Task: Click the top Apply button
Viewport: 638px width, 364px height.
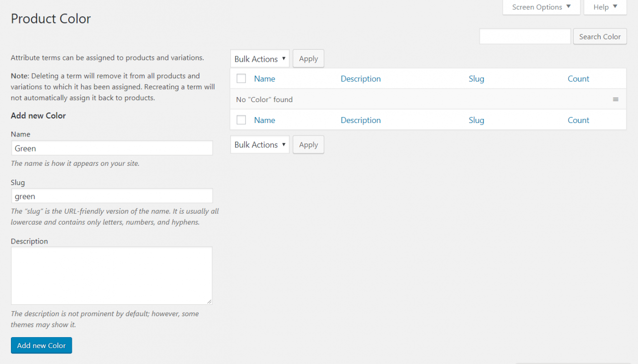Action: (308, 59)
